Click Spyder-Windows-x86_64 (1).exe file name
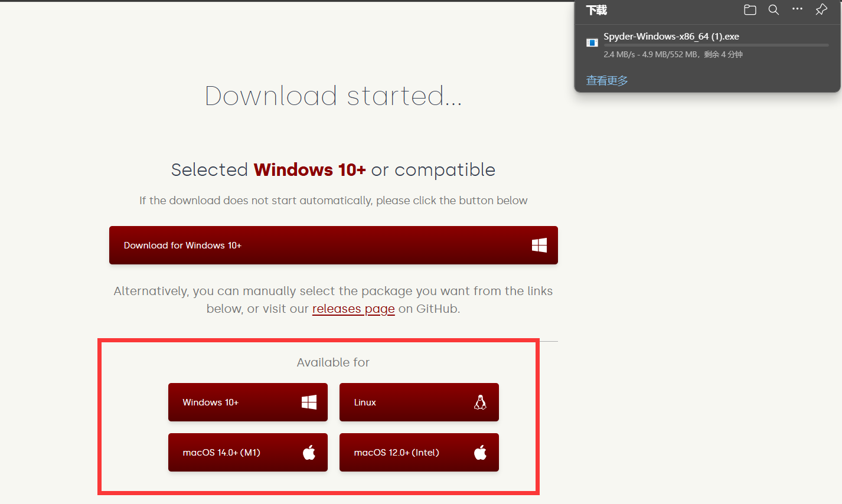This screenshot has width=842, height=504. click(x=671, y=37)
